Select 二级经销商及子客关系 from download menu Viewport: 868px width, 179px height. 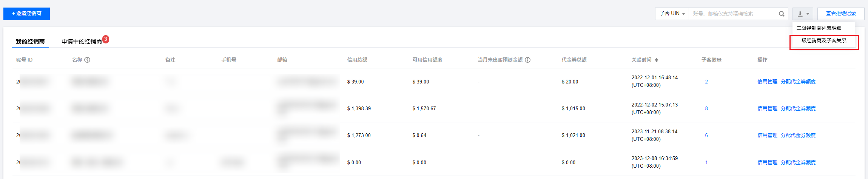(822, 40)
